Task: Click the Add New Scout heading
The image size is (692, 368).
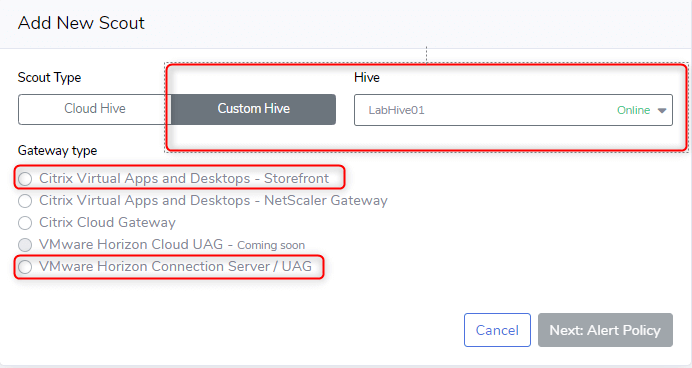Action: coord(81,23)
